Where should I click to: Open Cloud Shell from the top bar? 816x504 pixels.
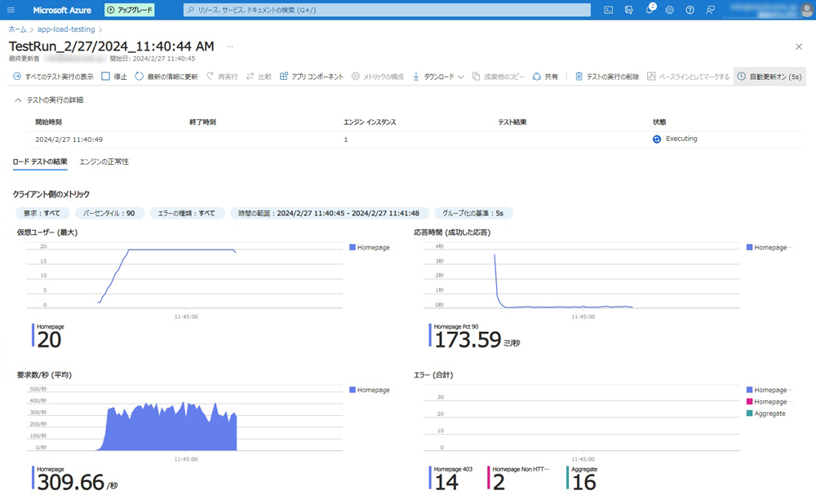[608, 10]
